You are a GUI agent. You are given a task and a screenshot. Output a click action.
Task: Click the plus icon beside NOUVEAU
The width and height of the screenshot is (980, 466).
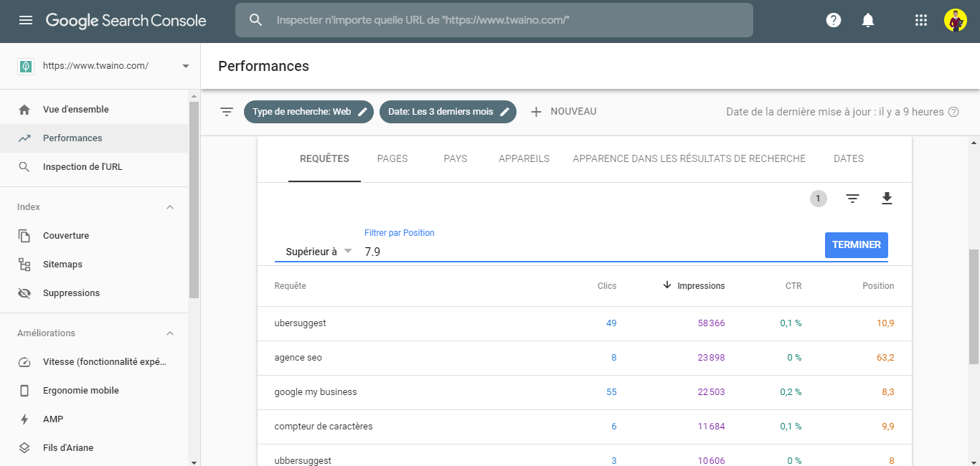coord(536,112)
